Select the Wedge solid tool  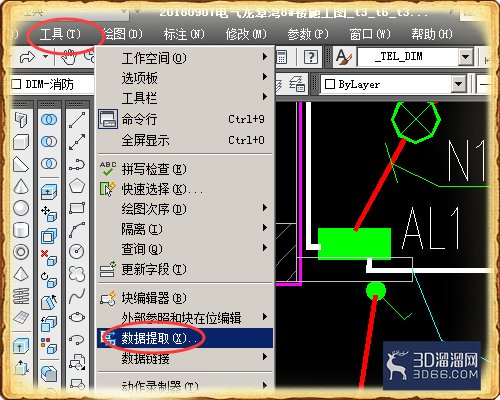pos(21,164)
